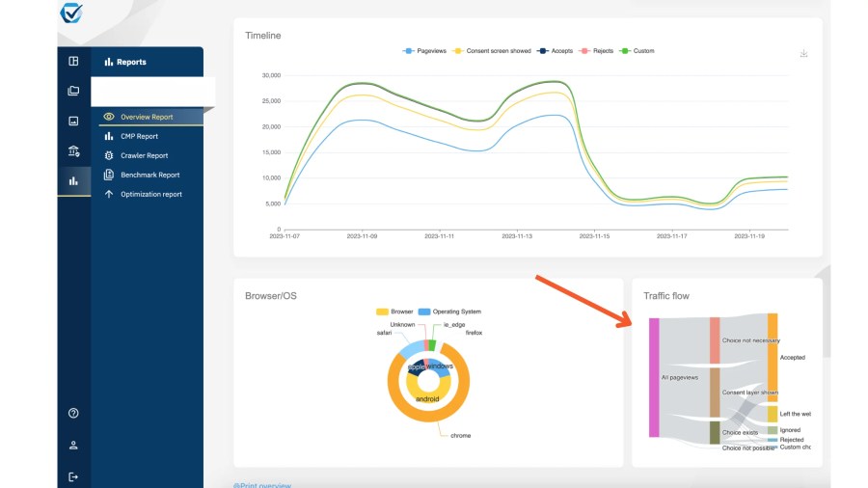868x488 pixels.
Task: Click the Browser/OS heading
Action: pyautogui.click(x=271, y=296)
